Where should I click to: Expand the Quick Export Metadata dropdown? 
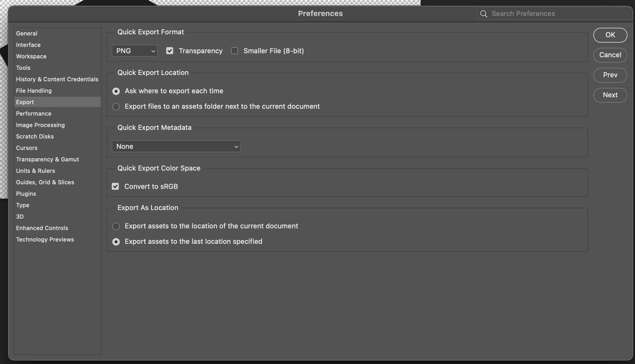176,147
